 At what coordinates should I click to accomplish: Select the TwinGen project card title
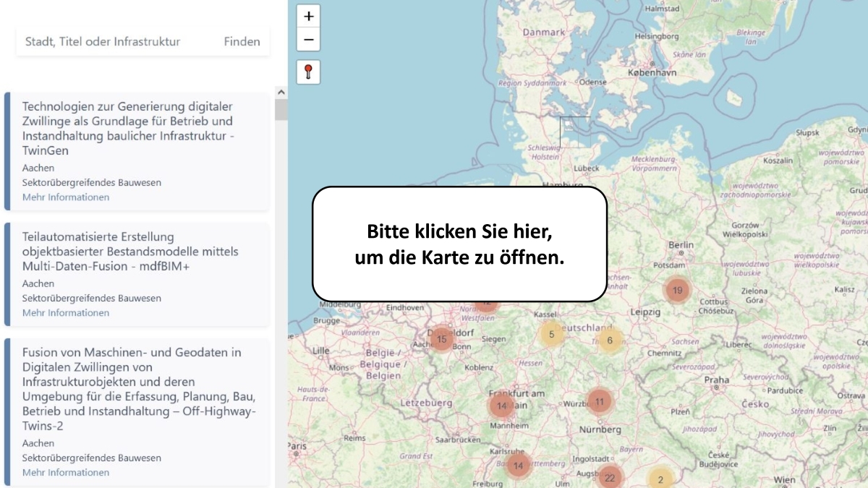click(x=127, y=129)
